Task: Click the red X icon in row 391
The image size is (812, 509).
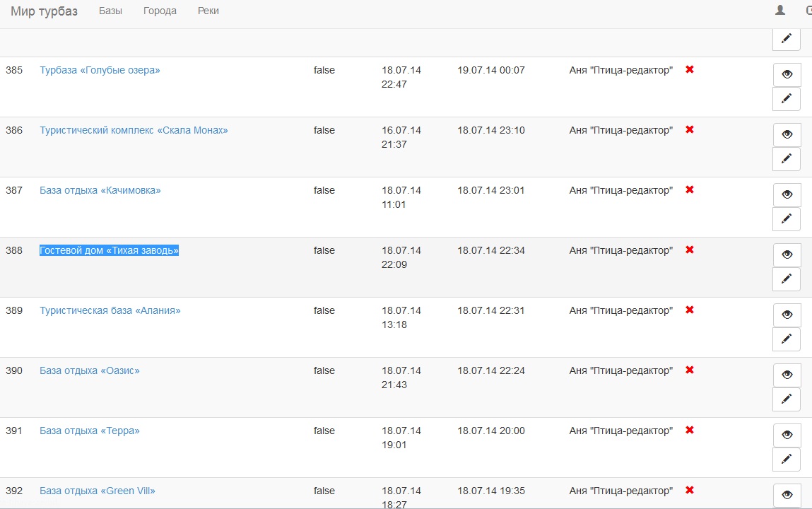Action: click(690, 430)
